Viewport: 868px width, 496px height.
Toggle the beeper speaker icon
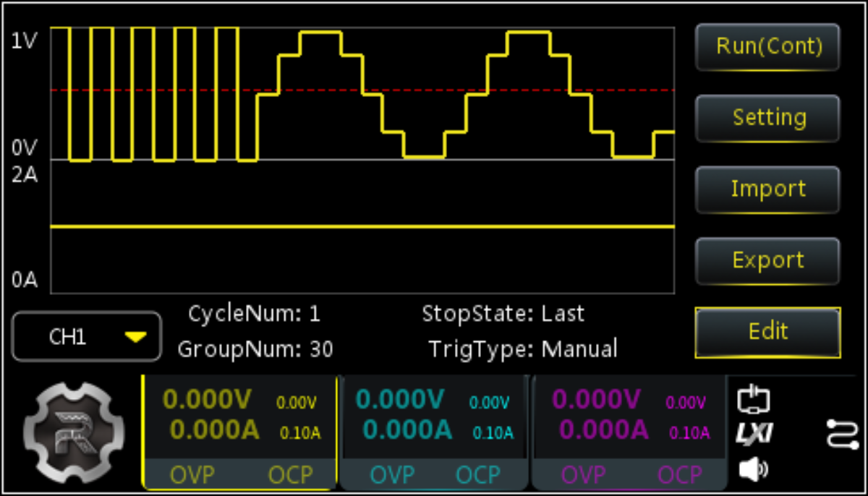pyautogui.click(x=753, y=470)
